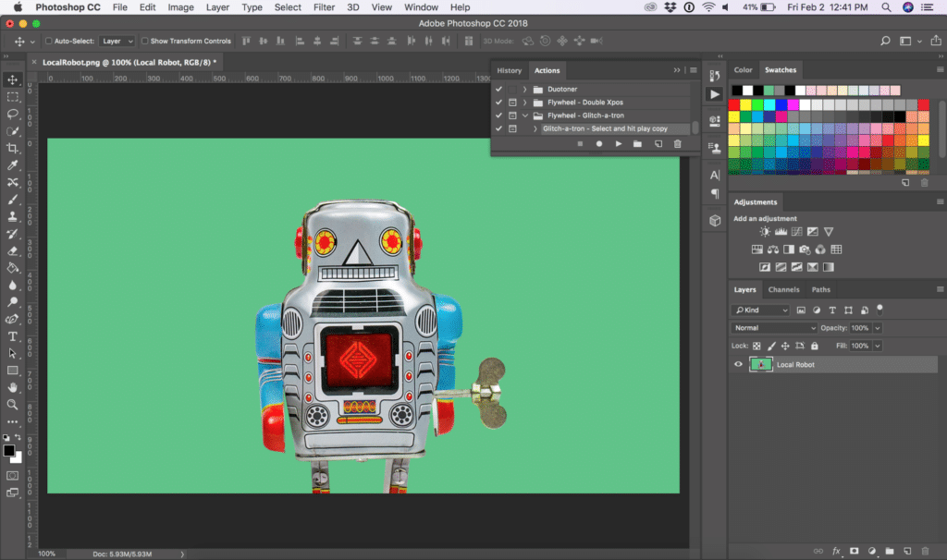Screen dimensions: 947x560
Task: Hide the Local Robot layer
Action: click(738, 365)
